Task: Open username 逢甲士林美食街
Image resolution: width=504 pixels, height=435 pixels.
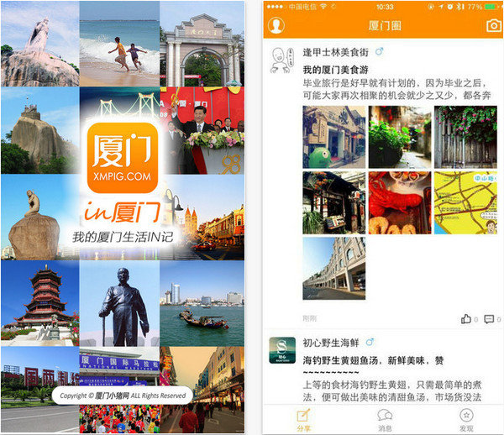Action: coord(335,52)
